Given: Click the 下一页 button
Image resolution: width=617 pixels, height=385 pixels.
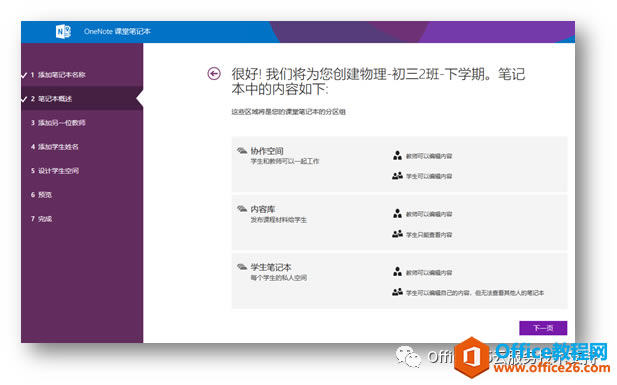Looking at the screenshot, I should [543, 328].
